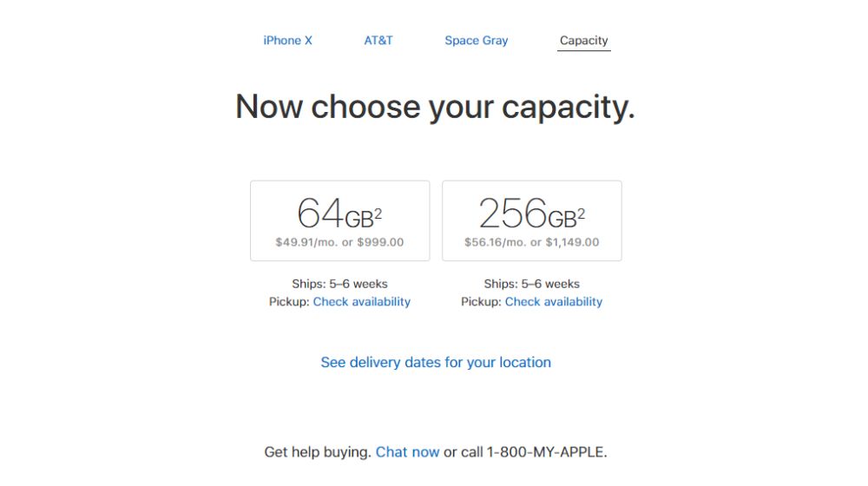Viewport: 868px width, 486px height.
Task: Choose the 64GB capacity option
Action: [x=339, y=220]
